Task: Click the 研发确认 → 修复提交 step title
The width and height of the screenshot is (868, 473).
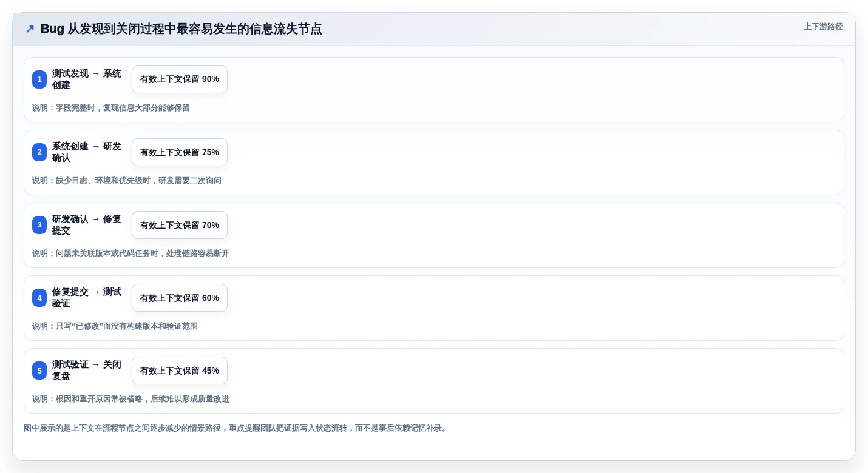Action: click(x=87, y=225)
